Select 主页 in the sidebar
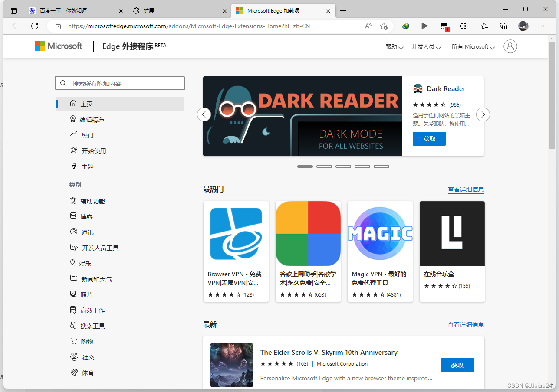 120,104
